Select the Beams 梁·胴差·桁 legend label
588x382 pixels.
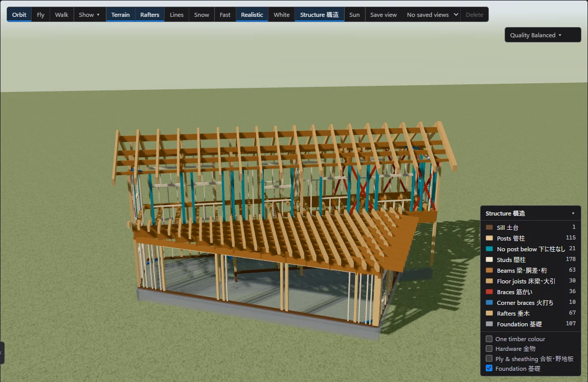[x=522, y=270]
